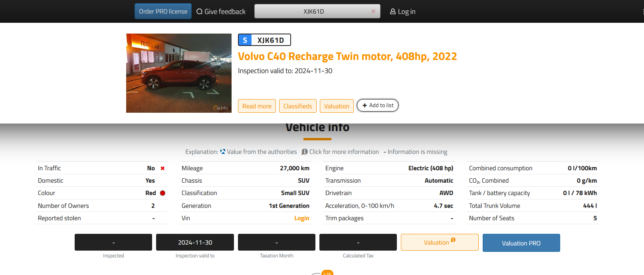Click the 1st Generation value
644x275 pixels.
pos(289,206)
